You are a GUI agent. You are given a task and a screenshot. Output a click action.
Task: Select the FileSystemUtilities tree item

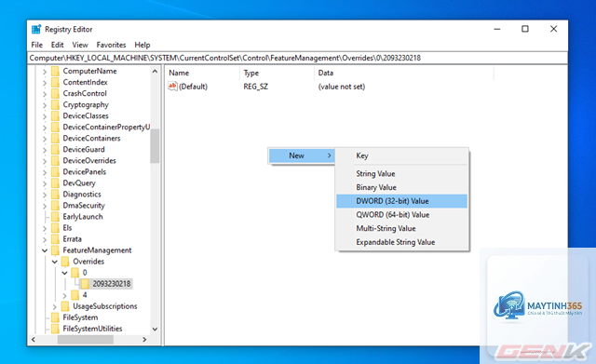click(92, 329)
